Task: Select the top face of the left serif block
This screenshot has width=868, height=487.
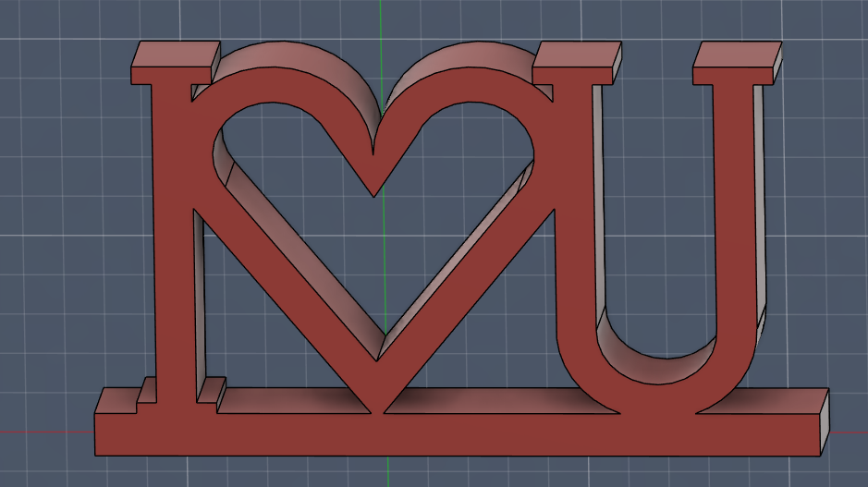Action: pyautogui.click(x=176, y=54)
